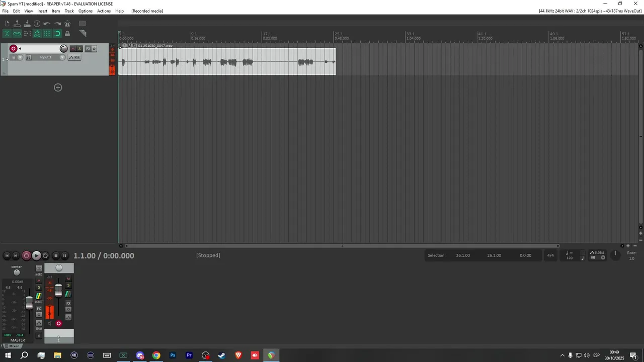Open the Insert menu

42,11
